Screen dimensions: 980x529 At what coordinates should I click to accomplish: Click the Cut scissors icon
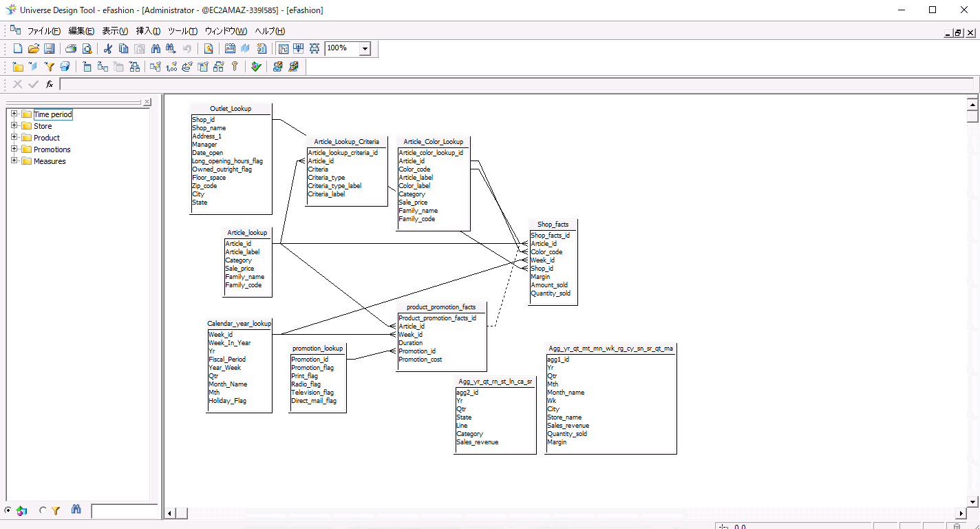click(107, 48)
